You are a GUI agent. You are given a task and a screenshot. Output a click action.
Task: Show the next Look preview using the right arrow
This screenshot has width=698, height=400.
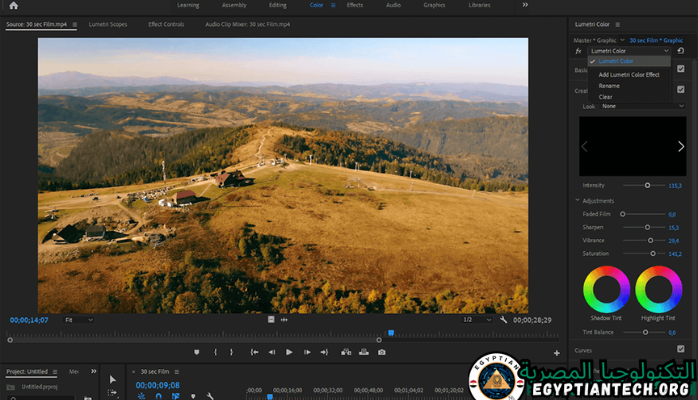pos(681,146)
